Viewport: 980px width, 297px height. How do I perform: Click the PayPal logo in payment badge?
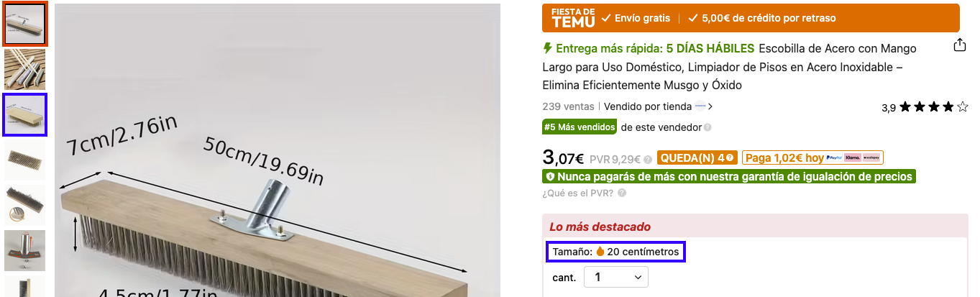coord(834,157)
